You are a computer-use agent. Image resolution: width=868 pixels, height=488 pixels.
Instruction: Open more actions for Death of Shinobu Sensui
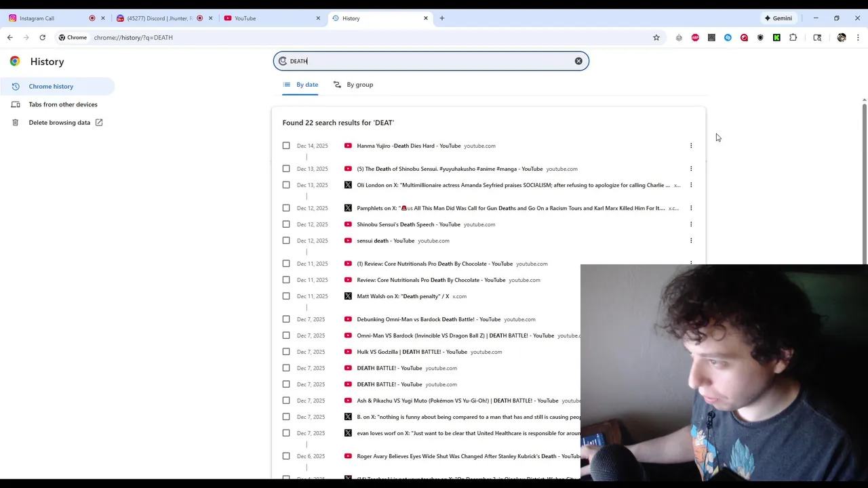[691, 169]
